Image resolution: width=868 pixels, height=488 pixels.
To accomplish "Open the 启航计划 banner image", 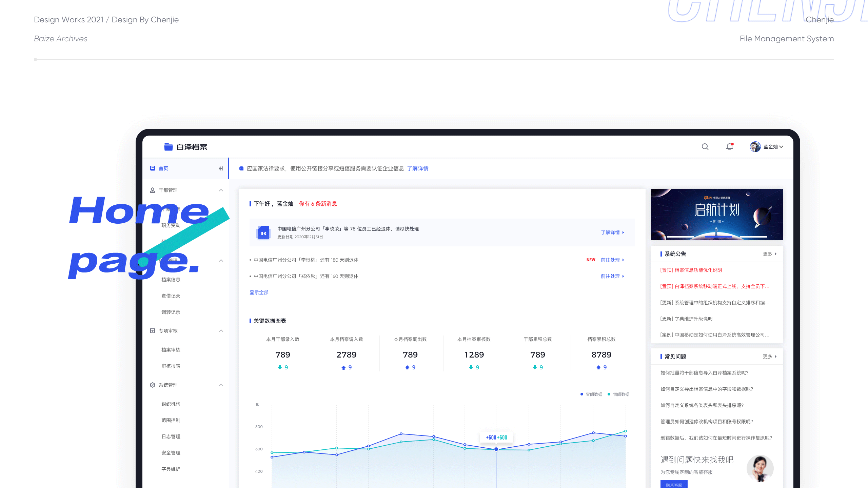I will coord(717,215).
